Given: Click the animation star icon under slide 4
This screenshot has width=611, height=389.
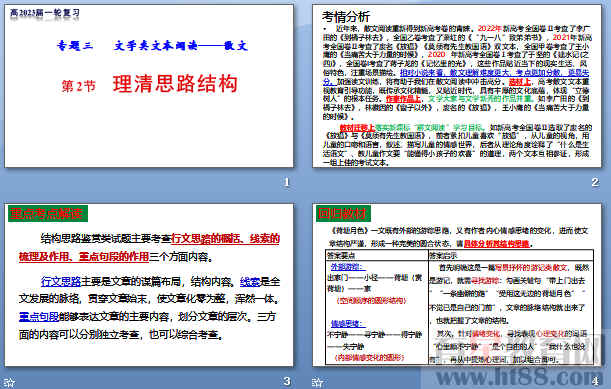Looking at the screenshot, I should click(317, 382).
